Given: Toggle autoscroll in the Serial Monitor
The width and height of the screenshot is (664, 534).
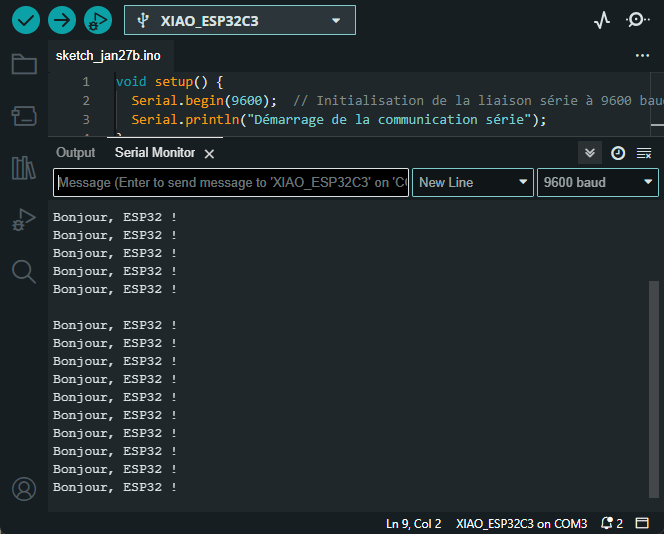Looking at the screenshot, I should [x=590, y=153].
